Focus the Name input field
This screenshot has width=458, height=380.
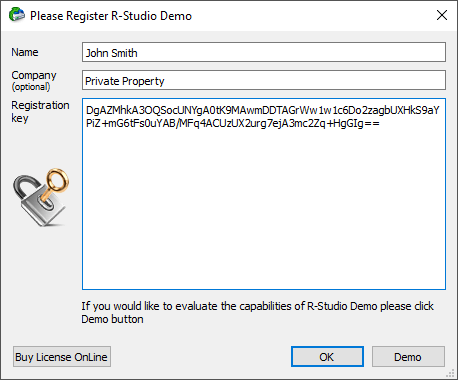tap(264, 52)
